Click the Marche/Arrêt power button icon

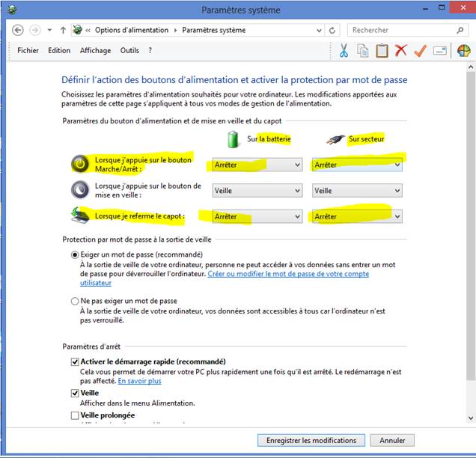click(x=80, y=164)
